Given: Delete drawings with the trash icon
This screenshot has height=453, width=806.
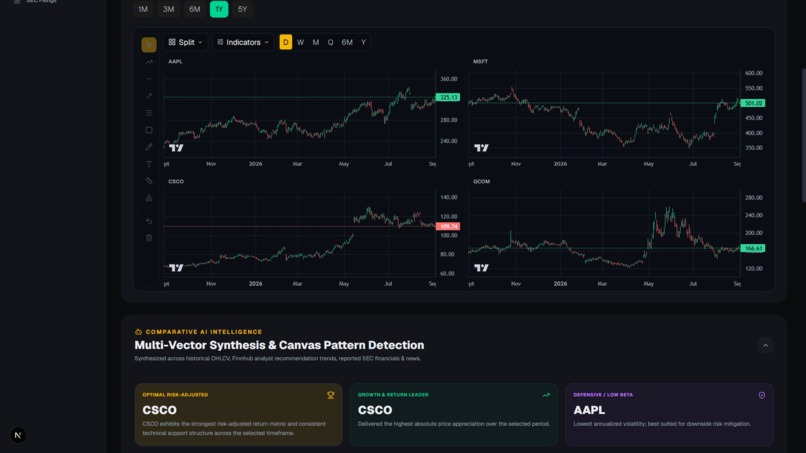Looking at the screenshot, I should point(149,238).
